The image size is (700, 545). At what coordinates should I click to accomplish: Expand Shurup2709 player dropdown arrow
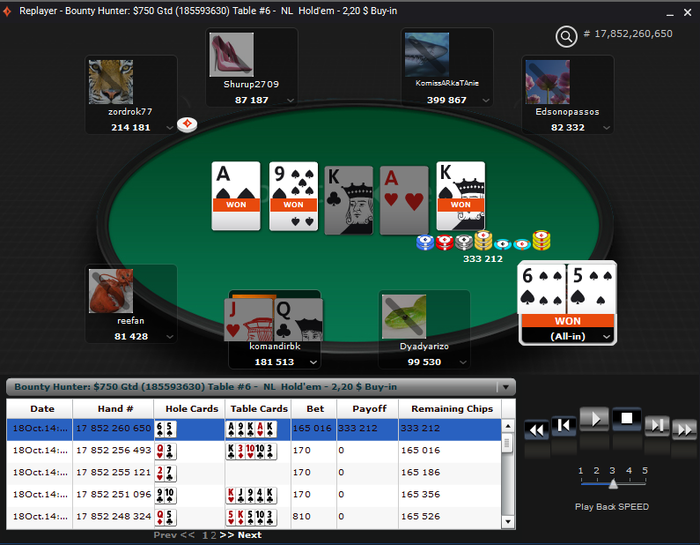[291, 100]
